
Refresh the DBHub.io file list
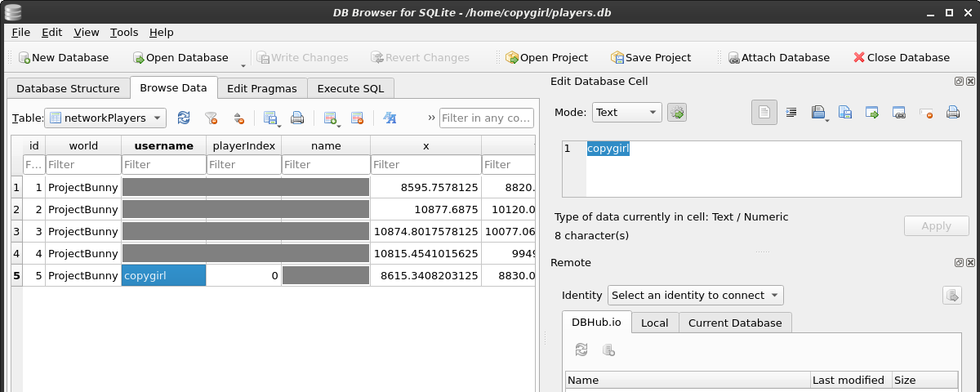(x=581, y=350)
